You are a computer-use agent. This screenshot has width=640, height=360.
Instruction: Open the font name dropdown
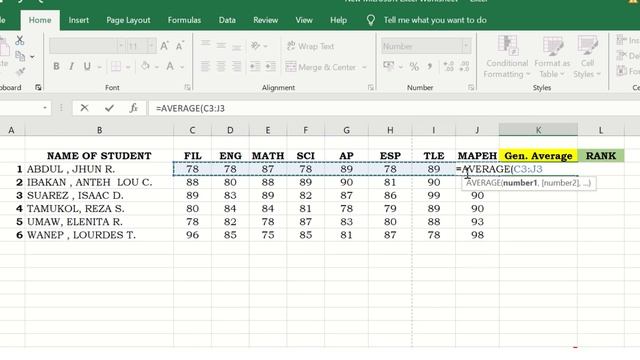click(x=121, y=46)
